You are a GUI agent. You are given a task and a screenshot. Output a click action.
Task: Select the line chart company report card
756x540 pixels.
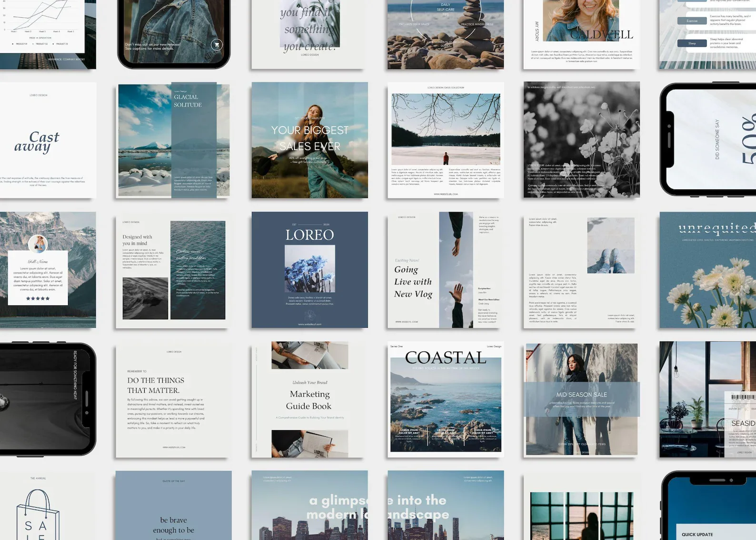click(48, 34)
